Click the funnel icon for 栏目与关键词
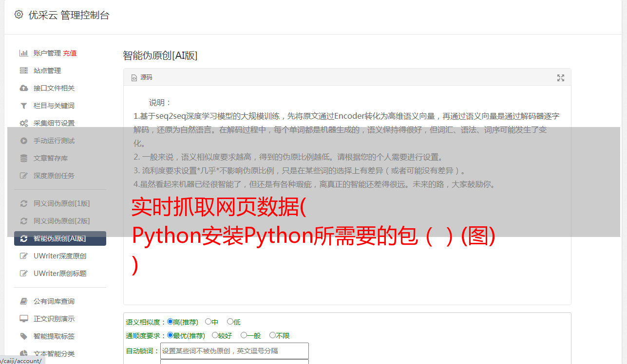627x364 pixels. point(23,106)
